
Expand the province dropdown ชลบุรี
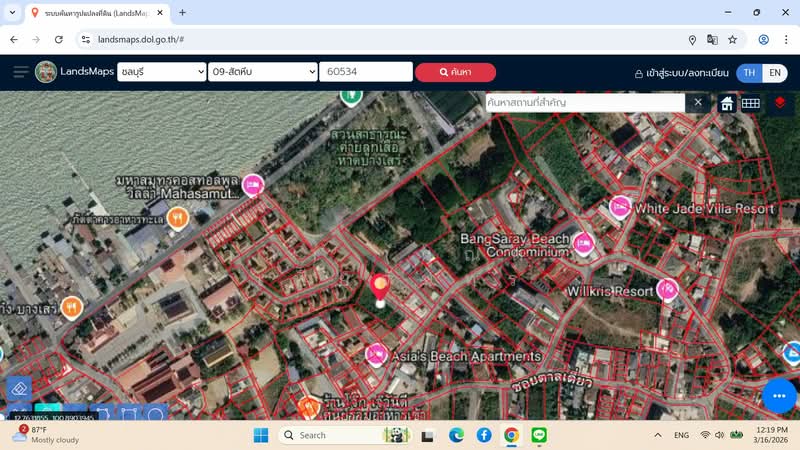tap(161, 72)
